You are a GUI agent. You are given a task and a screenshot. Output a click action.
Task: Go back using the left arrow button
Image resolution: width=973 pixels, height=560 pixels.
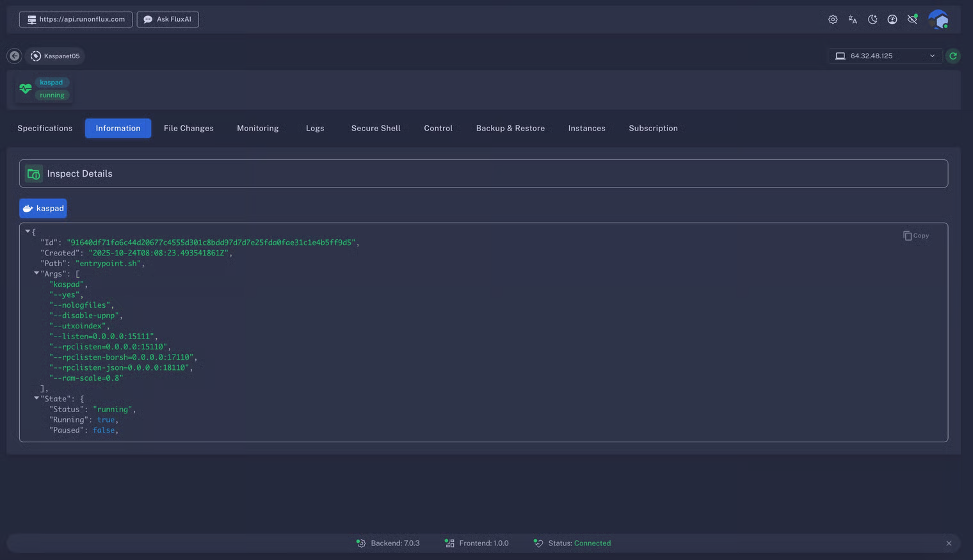[x=14, y=56]
